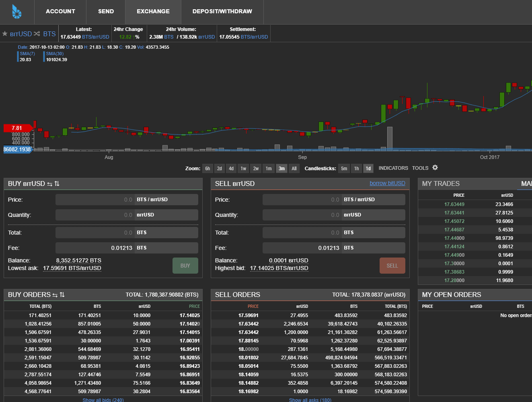Select sell order at price 17.59691

310,315
